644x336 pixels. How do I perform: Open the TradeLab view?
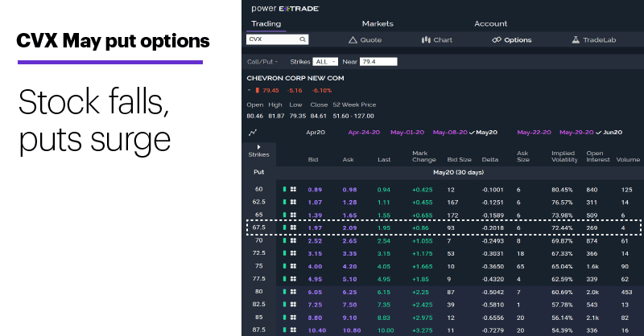[594, 40]
